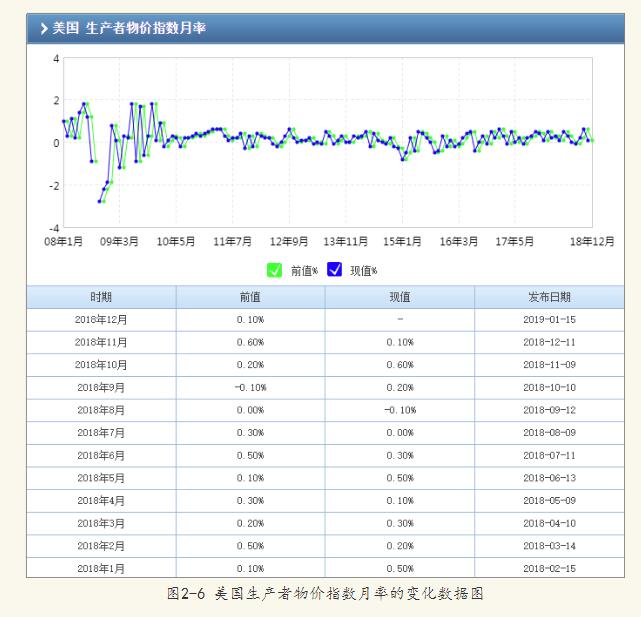Screen dimensions: 641x617
Task: Click the lowest chart data point near -2.8
Action: point(99,202)
